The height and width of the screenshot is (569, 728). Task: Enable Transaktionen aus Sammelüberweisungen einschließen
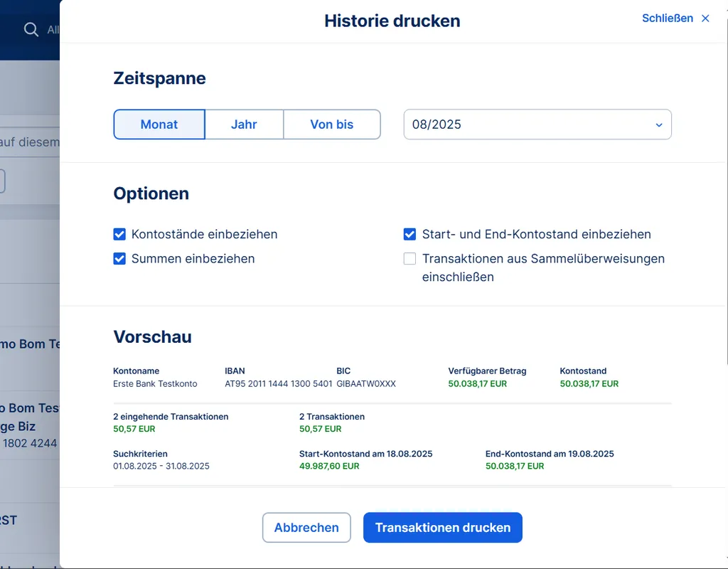[409, 259]
